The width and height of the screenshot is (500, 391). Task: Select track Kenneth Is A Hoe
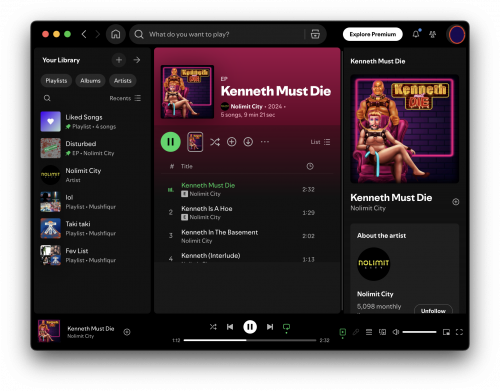coord(247,213)
